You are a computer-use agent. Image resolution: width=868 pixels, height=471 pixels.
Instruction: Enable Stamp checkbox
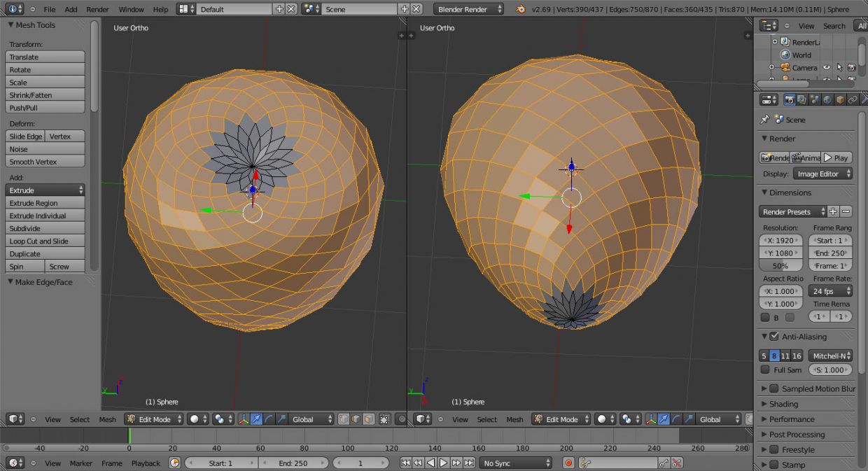click(x=774, y=465)
